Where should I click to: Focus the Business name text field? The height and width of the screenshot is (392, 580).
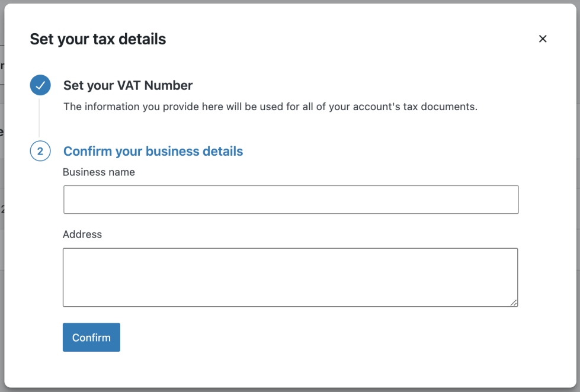pyautogui.click(x=291, y=200)
